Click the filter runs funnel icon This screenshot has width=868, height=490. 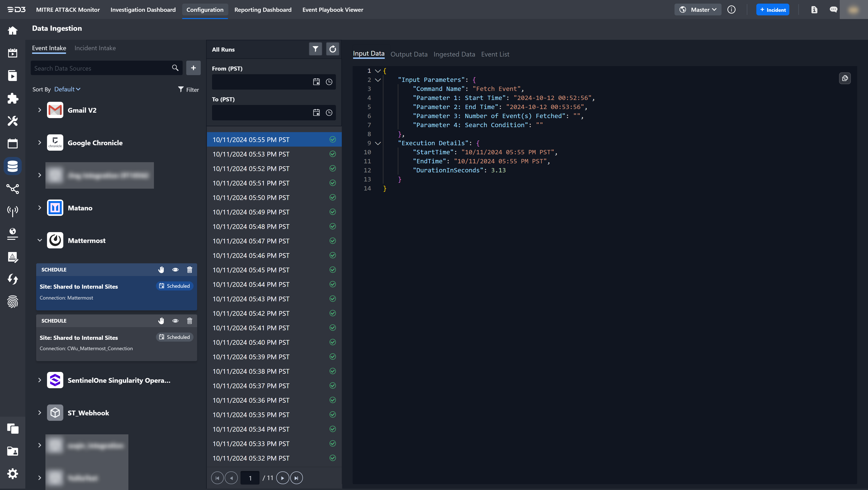pyautogui.click(x=315, y=49)
